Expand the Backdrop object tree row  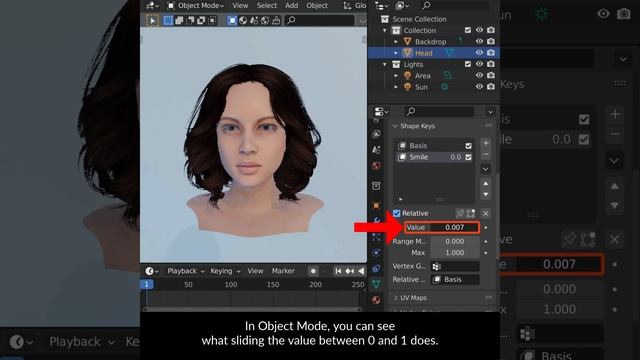[x=396, y=42]
